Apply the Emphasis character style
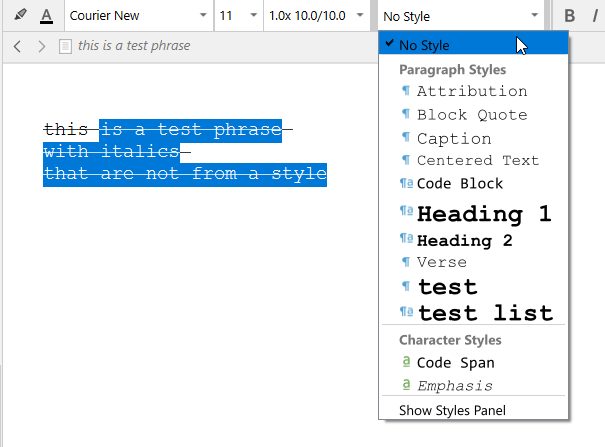The height and width of the screenshot is (447, 605). tap(454, 385)
